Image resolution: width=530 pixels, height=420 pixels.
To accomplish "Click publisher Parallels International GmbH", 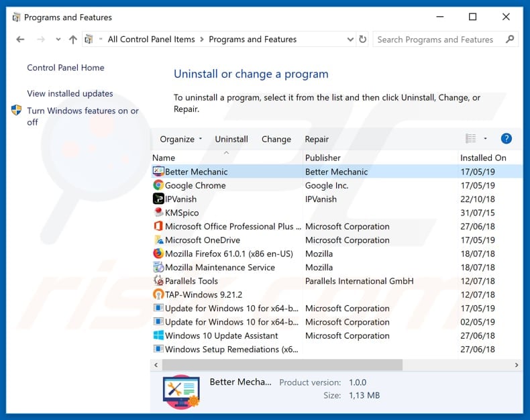I will pos(360,281).
